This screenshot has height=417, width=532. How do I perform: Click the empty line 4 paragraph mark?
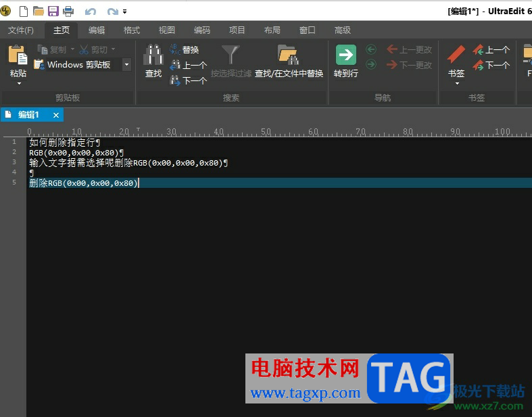pyautogui.click(x=32, y=173)
